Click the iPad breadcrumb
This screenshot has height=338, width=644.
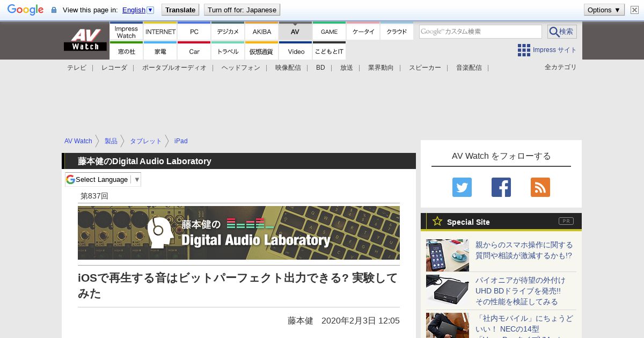181,141
